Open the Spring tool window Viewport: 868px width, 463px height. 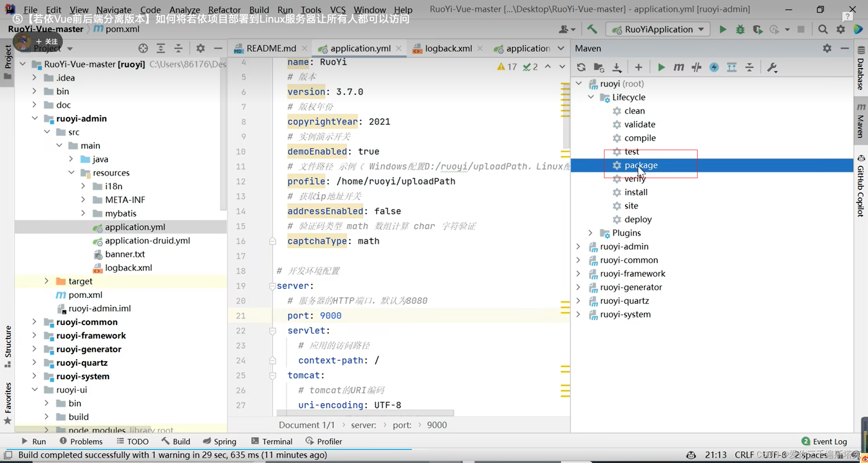(220, 441)
